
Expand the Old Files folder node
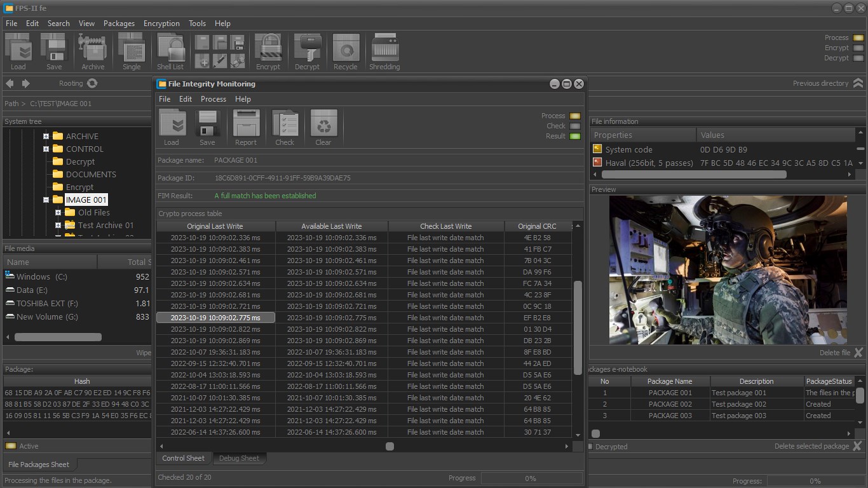(x=58, y=212)
